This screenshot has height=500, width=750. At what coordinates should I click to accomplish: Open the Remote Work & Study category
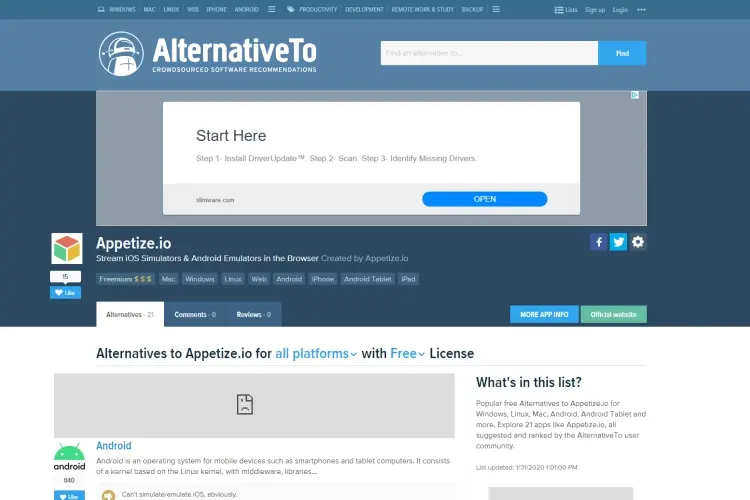pyautogui.click(x=422, y=10)
